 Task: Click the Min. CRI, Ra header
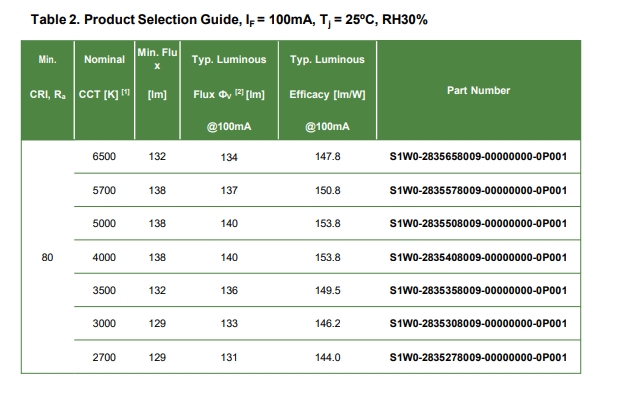[x=47, y=77]
